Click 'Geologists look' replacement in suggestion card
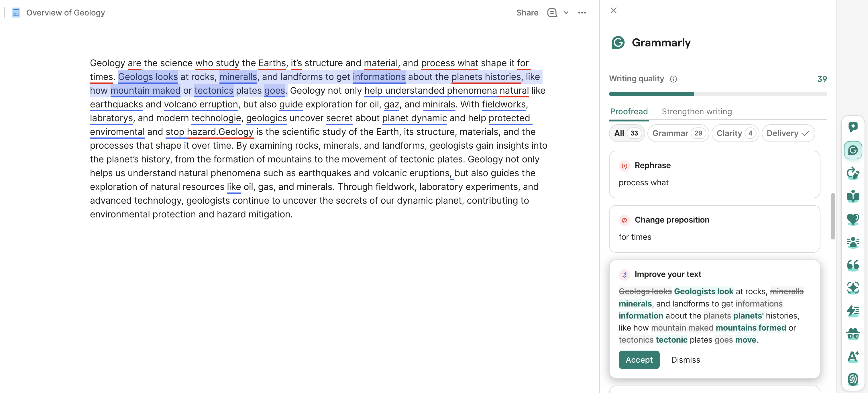The image size is (868, 393). point(704,292)
